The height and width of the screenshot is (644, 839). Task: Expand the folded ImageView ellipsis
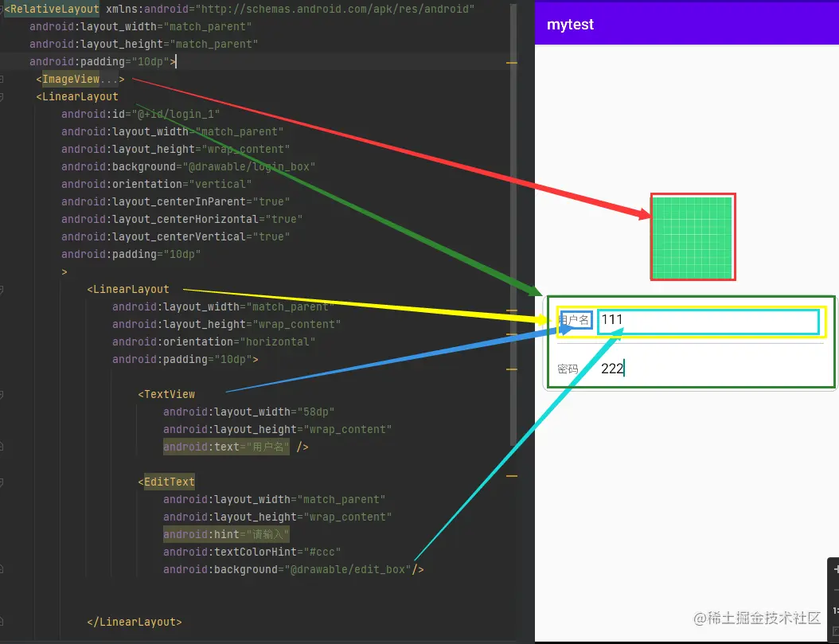tap(109, 79)
